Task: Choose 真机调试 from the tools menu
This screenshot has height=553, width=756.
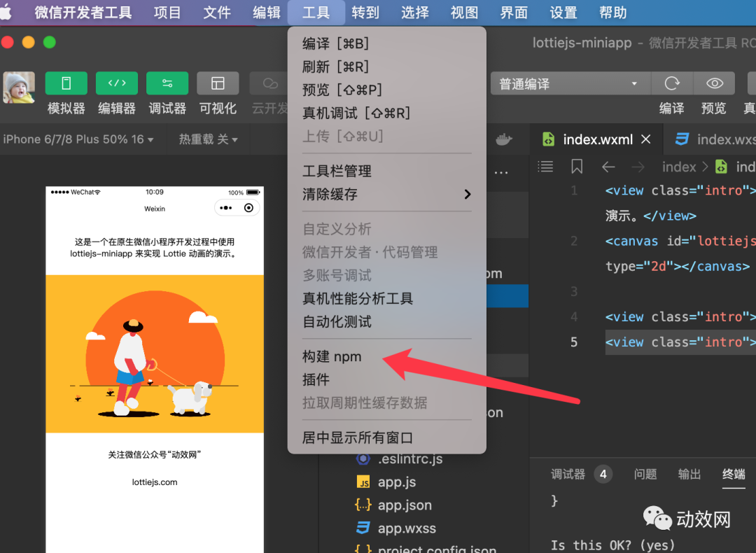Action: 386,113
